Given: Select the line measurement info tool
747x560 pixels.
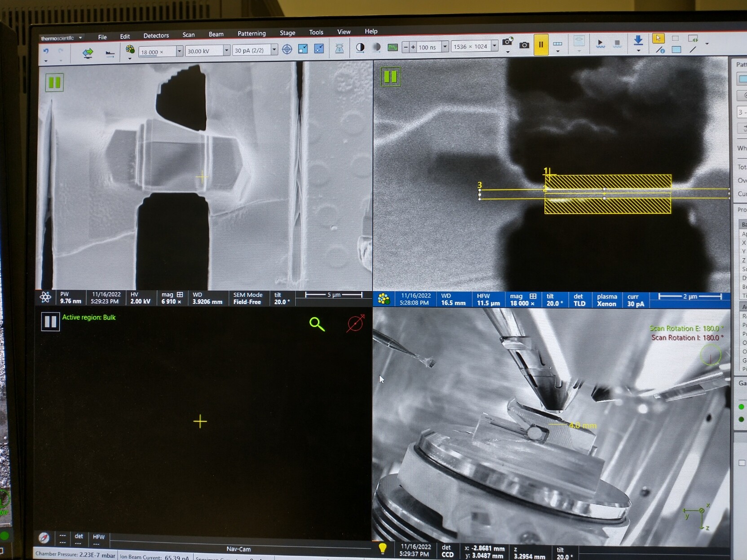Looking at the screenshot, I should click(660, 50).
